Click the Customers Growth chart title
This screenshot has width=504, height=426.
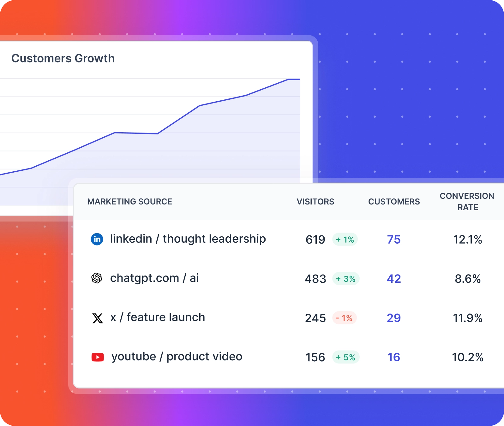coord(63,58)
